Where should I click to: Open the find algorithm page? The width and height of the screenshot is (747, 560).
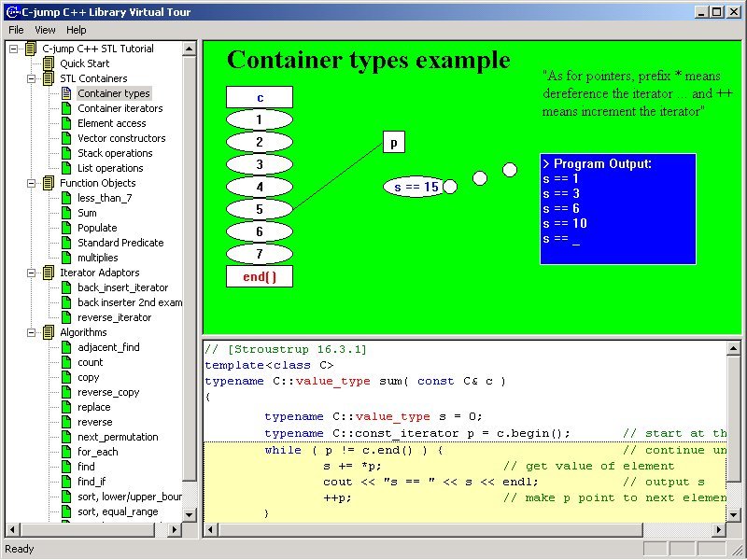pos(86,467)
